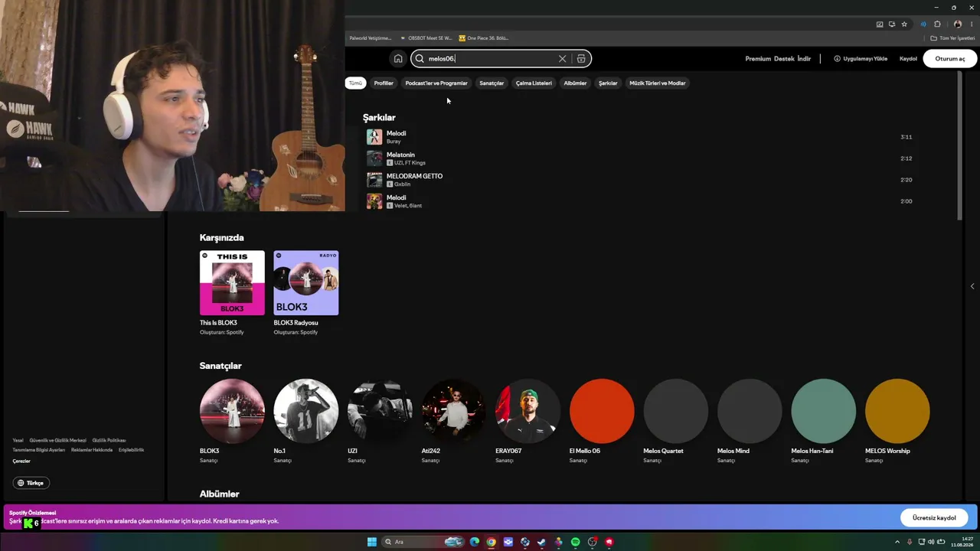Click the Oturum aç button
The width and height of the screenshot is (980, 551).
coord(950,58)
